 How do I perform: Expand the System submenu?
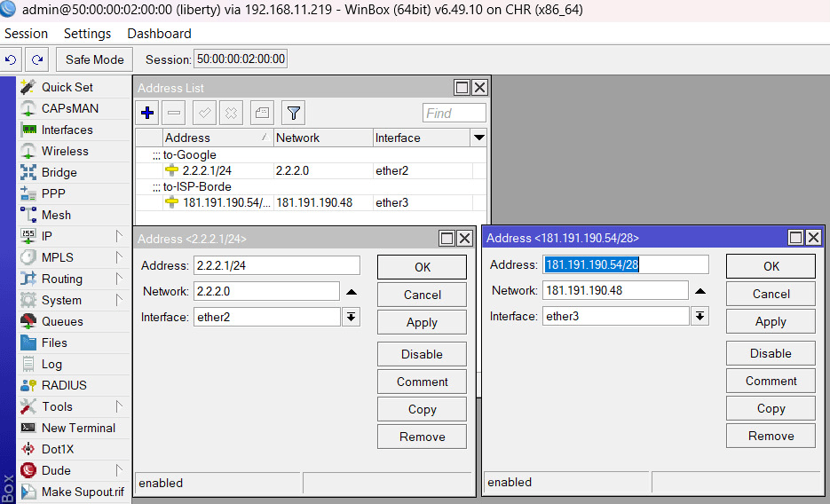coord(119,300)
